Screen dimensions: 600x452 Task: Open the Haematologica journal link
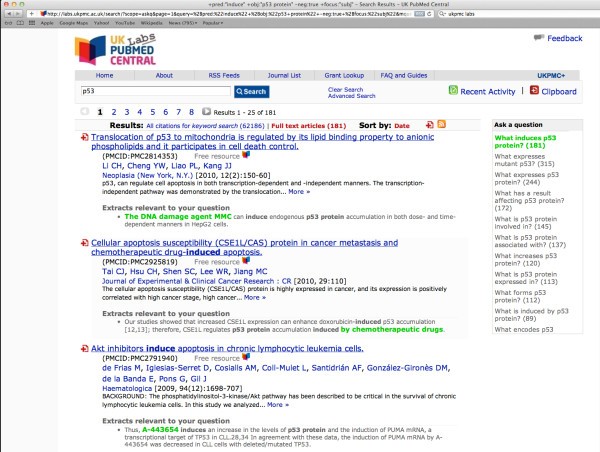click(x=127, y=388)
